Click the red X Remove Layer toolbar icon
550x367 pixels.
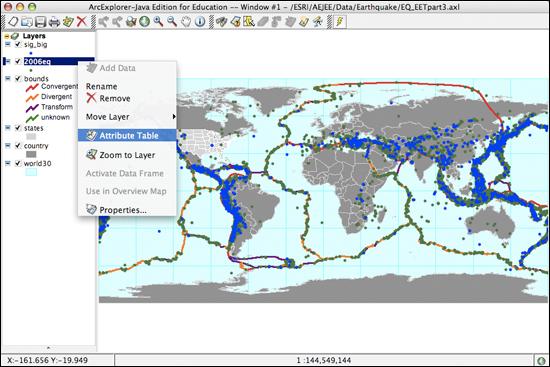(x=81, y=22)
